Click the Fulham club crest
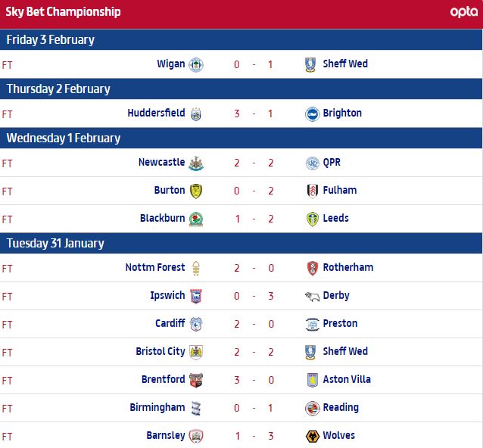The image size is (483, 448). point(311,191)
